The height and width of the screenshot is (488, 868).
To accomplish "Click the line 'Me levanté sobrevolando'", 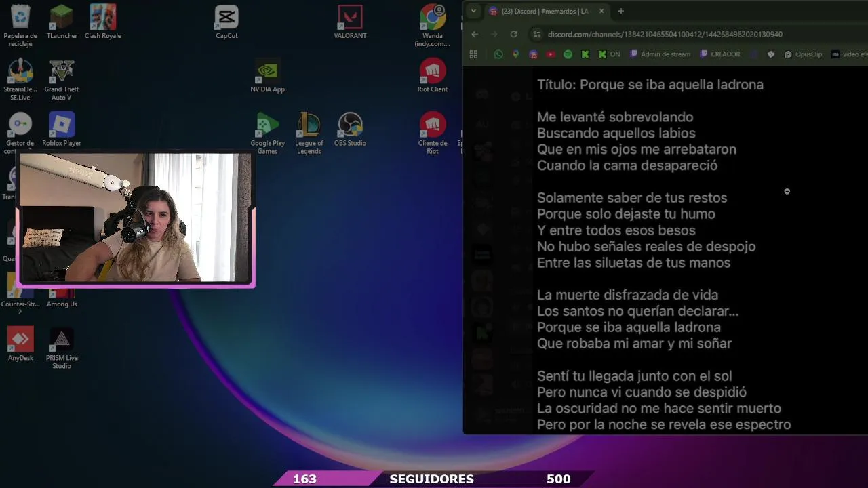I will pos(615,117).
